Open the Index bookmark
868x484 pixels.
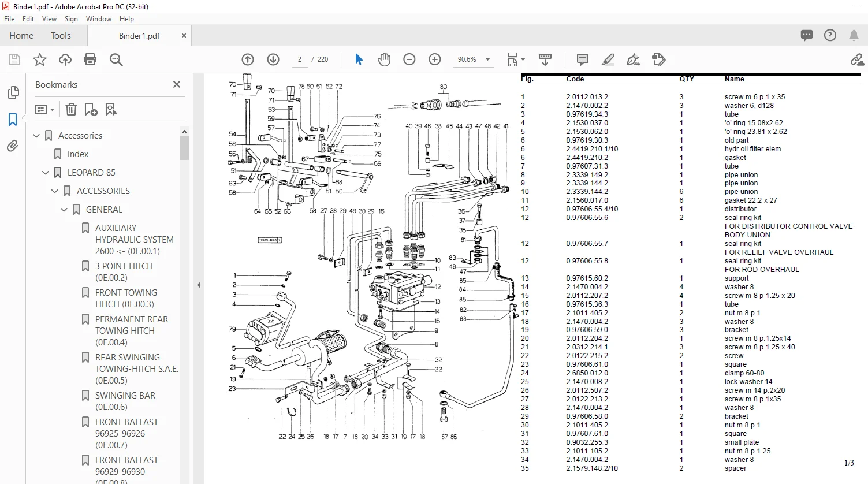coord(78,154)
